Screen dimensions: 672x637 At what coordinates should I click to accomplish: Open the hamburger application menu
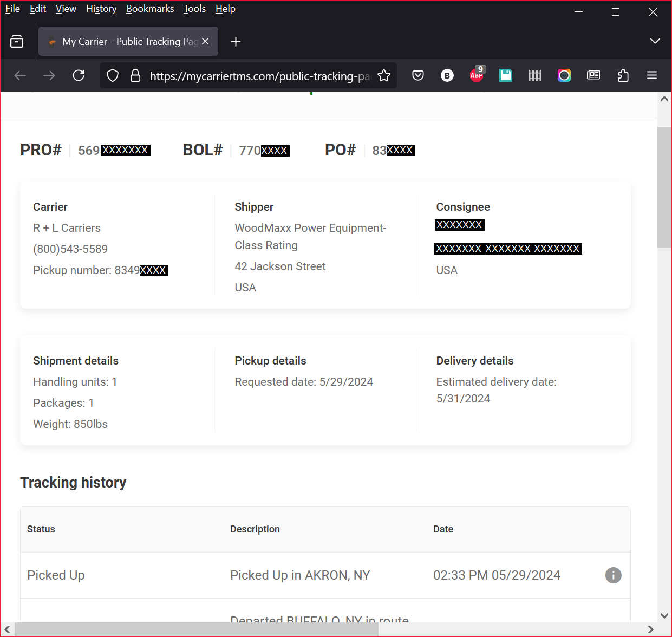652,75
